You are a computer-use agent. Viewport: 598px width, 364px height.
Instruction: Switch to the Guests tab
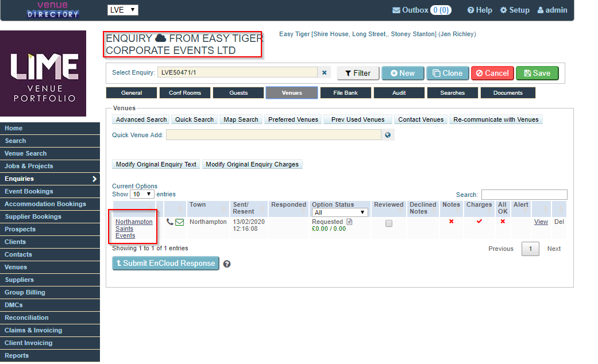pyautogui.click(x=238, y=92)
